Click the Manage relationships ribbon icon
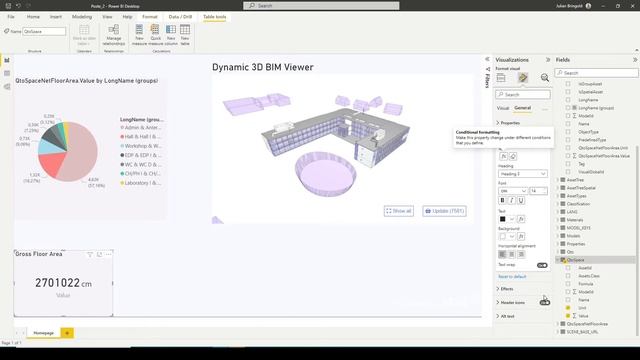Viewport: 640px width, 360px height. (114, 35)
